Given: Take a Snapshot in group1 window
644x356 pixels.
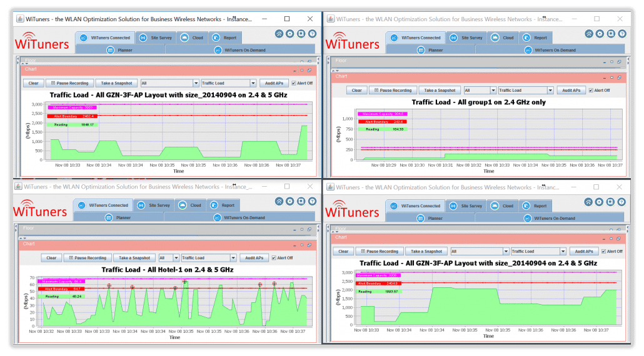Looking at the screenshot, I should pyautogui.click(x=440, y=90).
